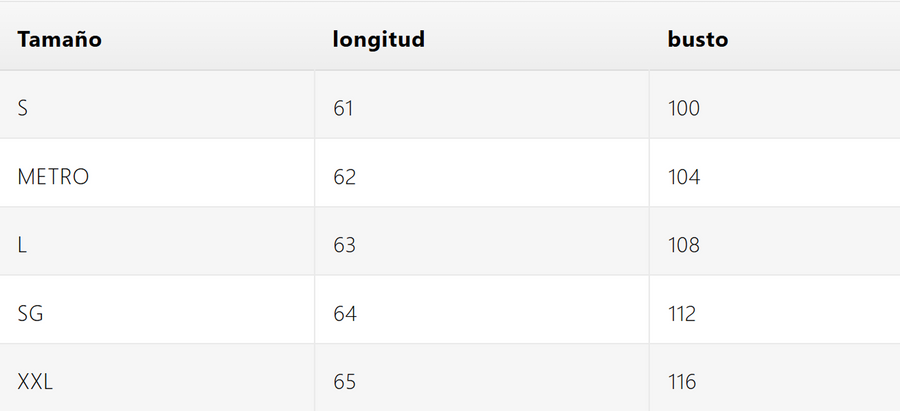The width and height of the screenshot is (900, 411).
Task: Click the longitud value 64
Action: pyautogui.click(x=344, y=313)
